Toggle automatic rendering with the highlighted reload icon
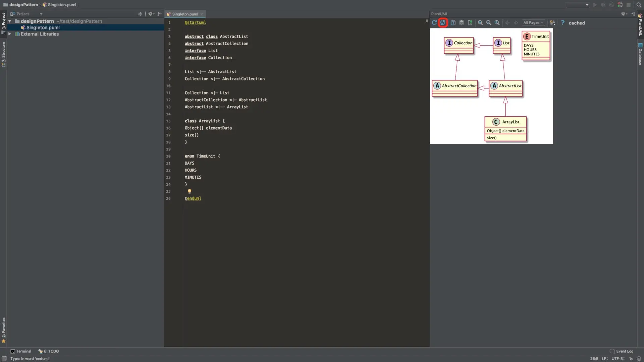This screenshot has height=362, width=644. (x=443, y=23)
